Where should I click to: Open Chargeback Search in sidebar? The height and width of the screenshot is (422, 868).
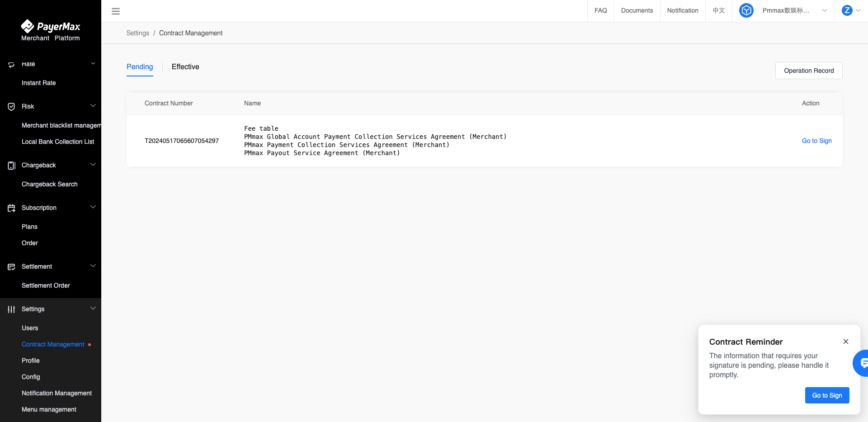[50, 185]
